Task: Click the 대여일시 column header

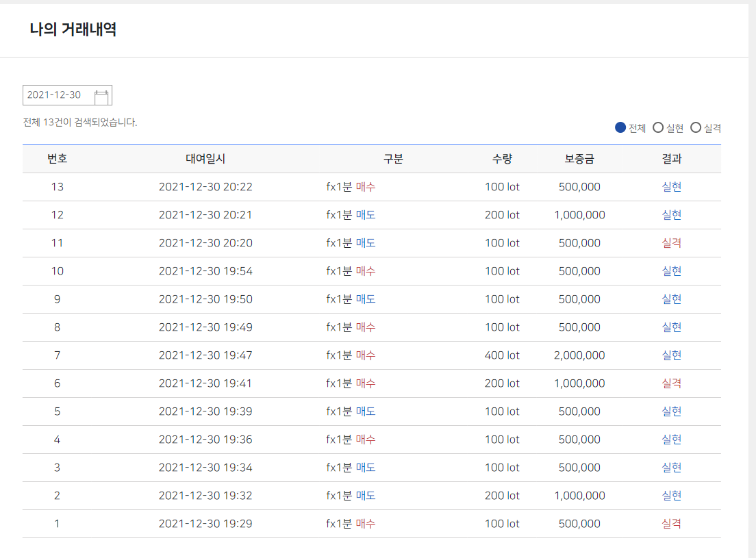Action: tap(205, 159)
